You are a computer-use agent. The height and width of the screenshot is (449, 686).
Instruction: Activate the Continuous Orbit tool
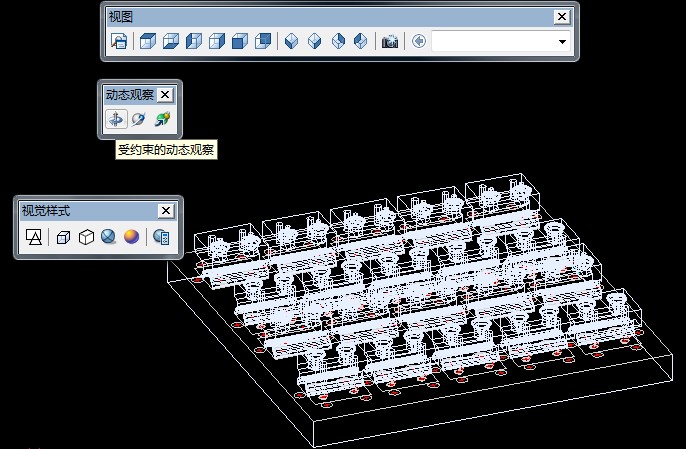point(162,119)
